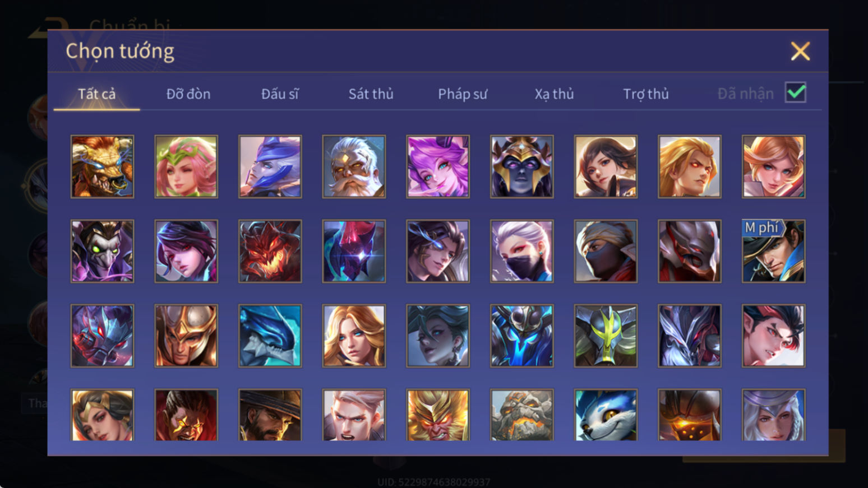Image resolution: width=868 pixels, height=488 pixels.
Task: Choose the pink-haired elf girl hero
Action: (186, 166)
